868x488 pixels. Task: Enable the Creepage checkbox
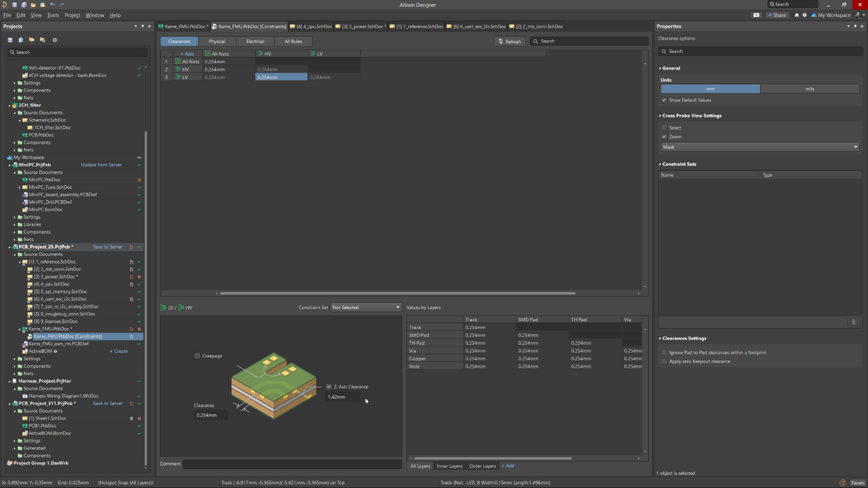coord(197,356)
